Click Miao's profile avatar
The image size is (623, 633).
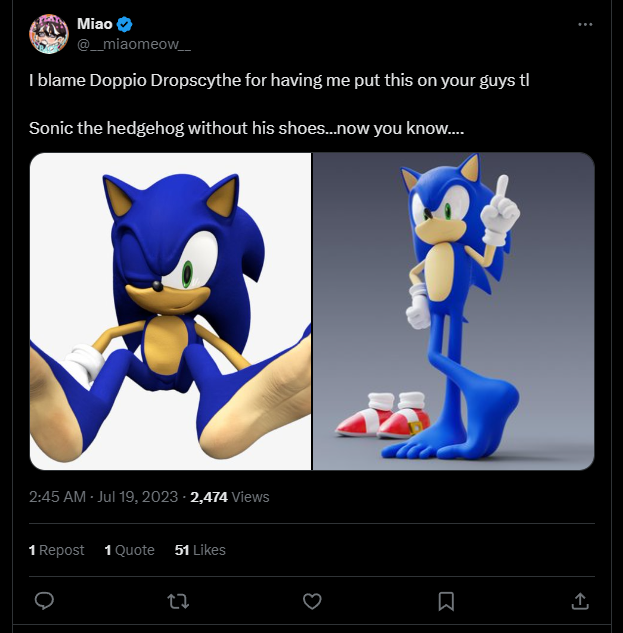pyautogui.click(x=48, y=33)
